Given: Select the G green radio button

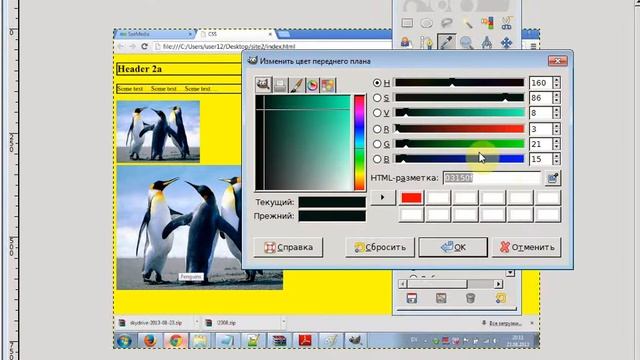Looking at the screenshot, I should [x=377, y=144].
